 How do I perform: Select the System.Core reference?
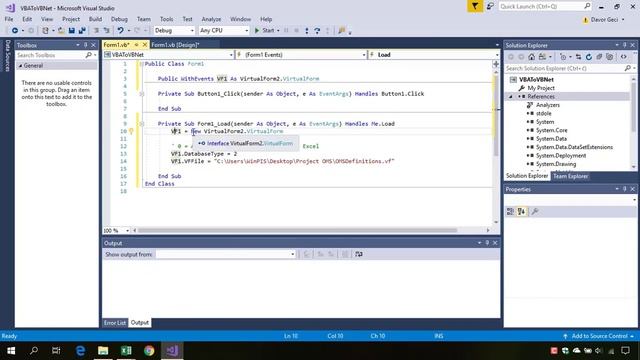(x=551, y=130)
